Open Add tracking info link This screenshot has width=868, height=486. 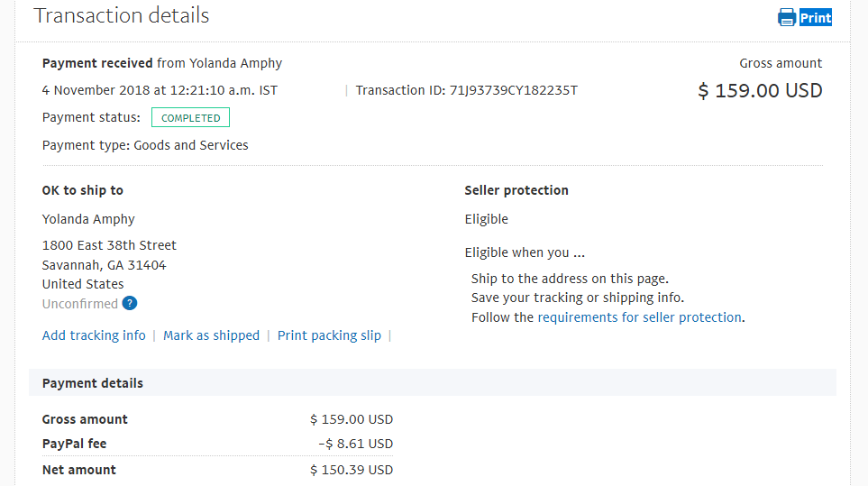coord(94,335)
